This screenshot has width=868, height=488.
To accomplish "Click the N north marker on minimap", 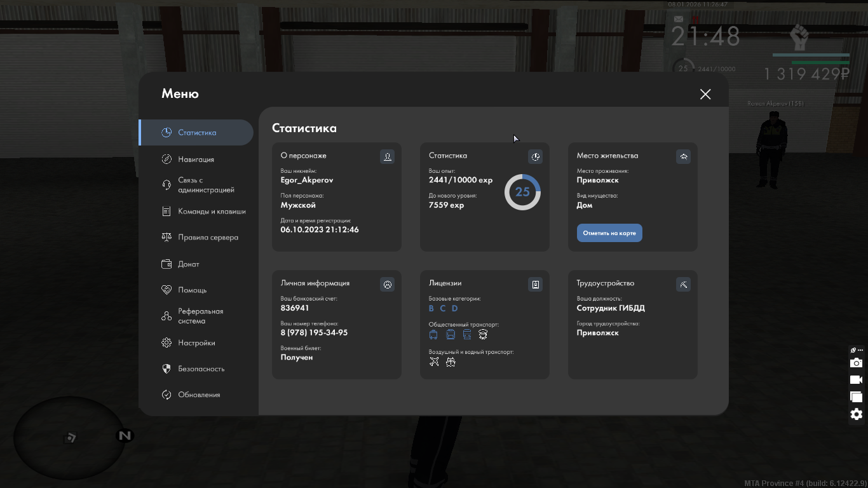I will (x=125, y=435).
